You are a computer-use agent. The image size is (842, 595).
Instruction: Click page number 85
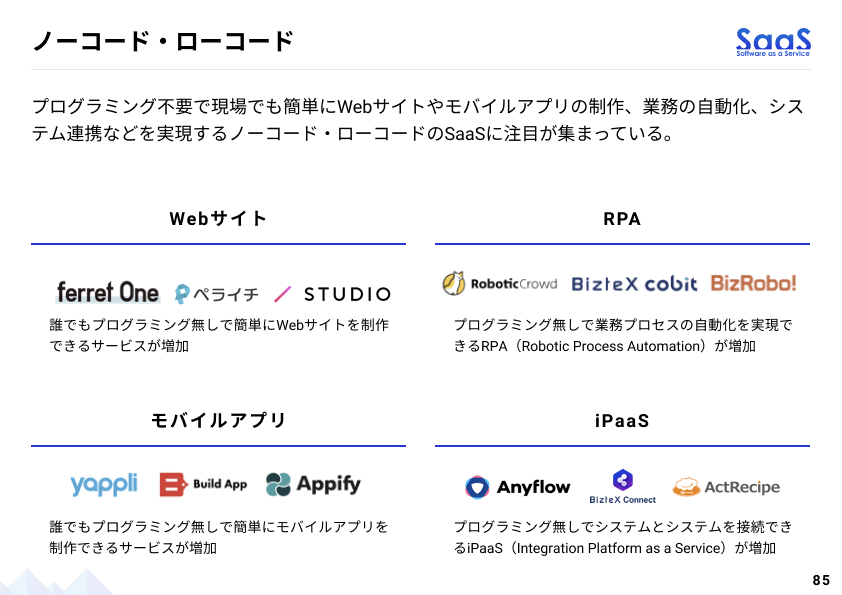pyautogui.click(x=821, y=580)
